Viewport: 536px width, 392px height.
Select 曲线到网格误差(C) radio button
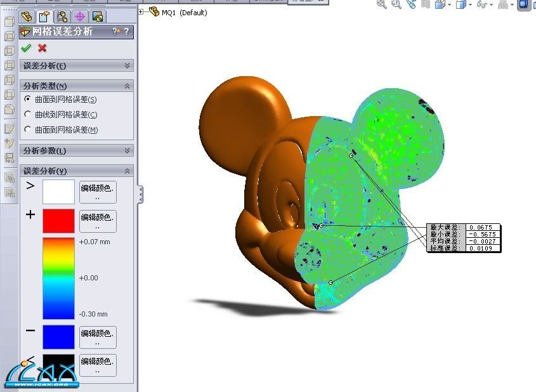point(27,114)
